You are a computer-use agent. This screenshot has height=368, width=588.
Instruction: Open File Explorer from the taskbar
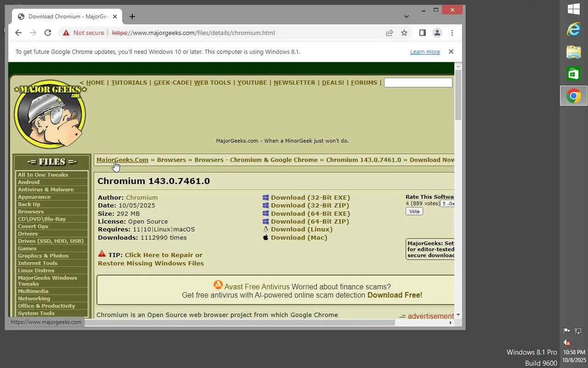pyautogui.click(x=574, y=52)
